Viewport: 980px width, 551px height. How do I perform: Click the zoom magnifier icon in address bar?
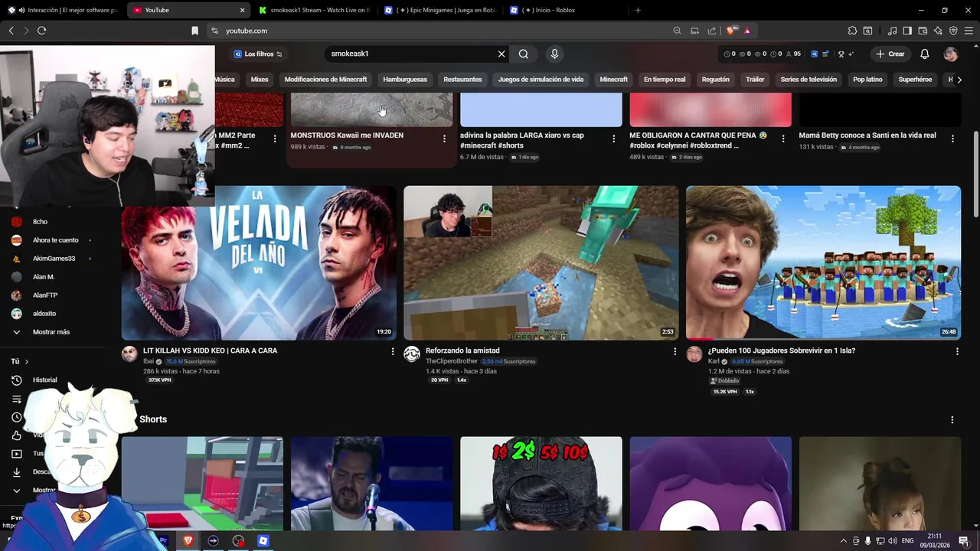tap(677, 31)
